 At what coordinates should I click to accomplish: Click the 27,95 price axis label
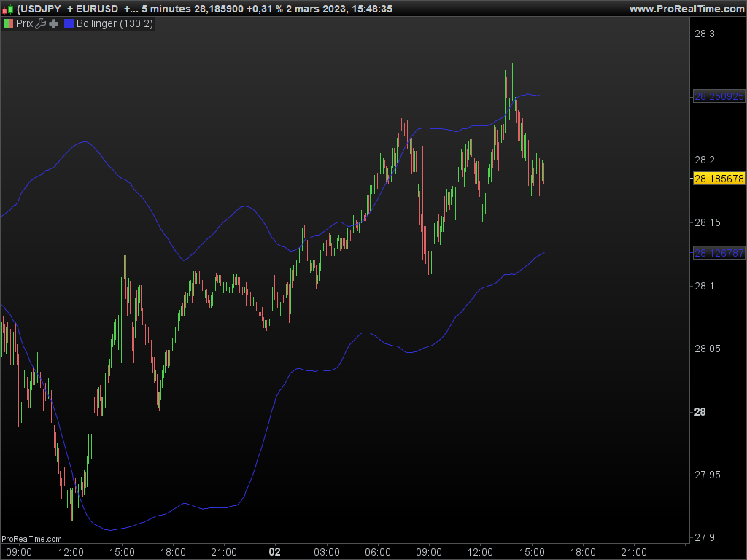point(708,475)
